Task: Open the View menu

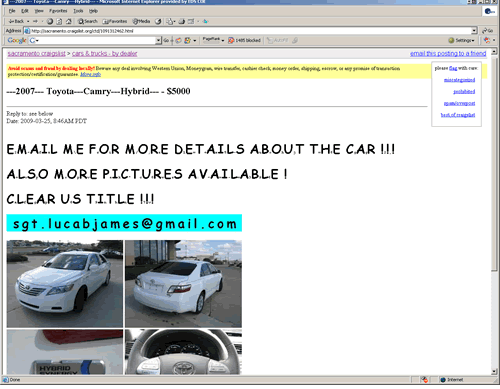Action: point(39,11)
